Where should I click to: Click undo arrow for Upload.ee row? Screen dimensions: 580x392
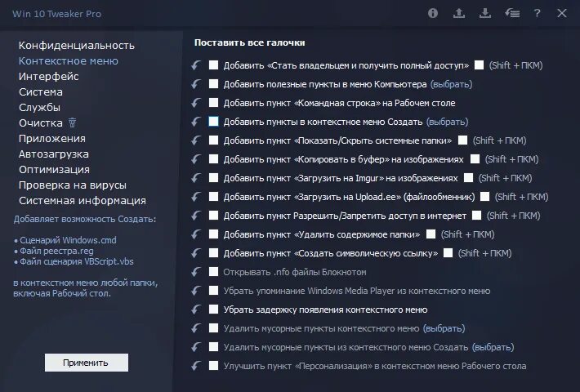pos(196,197)
